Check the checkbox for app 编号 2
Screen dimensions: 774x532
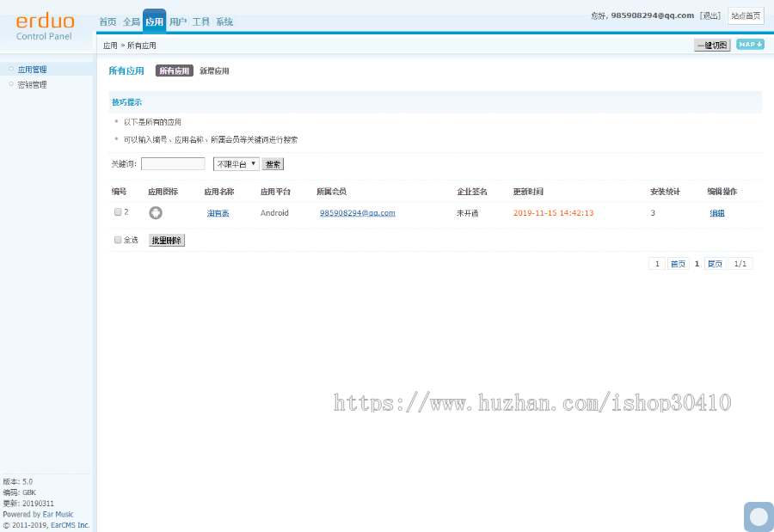tap(117, 212)
